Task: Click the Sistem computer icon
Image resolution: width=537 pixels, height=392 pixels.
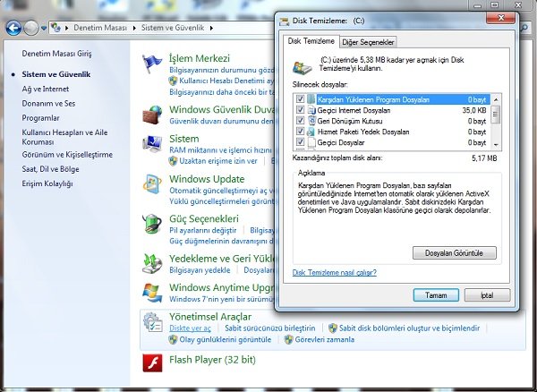Action: point(152,143)
